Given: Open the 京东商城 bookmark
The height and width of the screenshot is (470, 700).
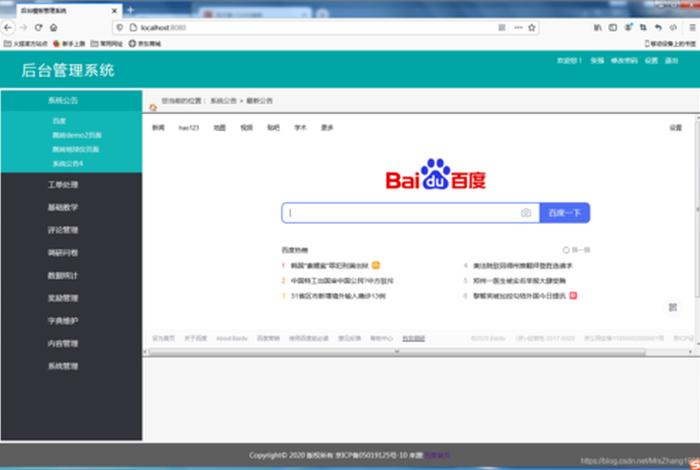Looking at the screenshot, I should [145, 44].
